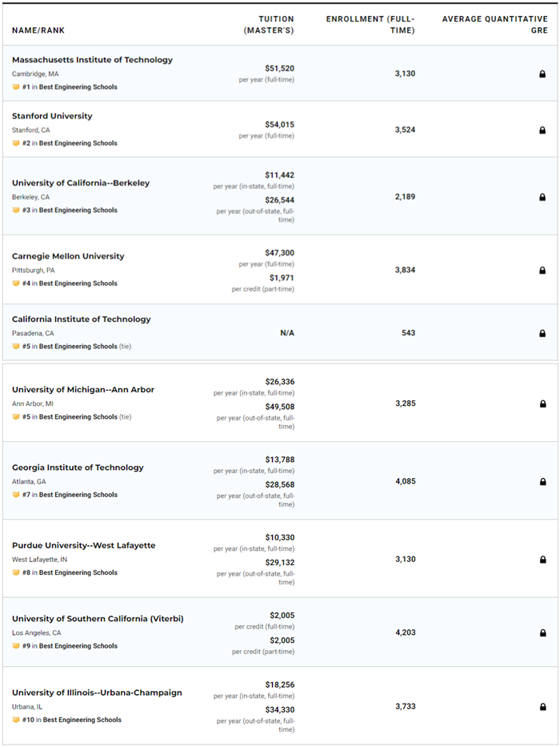Click the lock icon for Georgia Tech
560x747 pixels.
tap(542, 482)
